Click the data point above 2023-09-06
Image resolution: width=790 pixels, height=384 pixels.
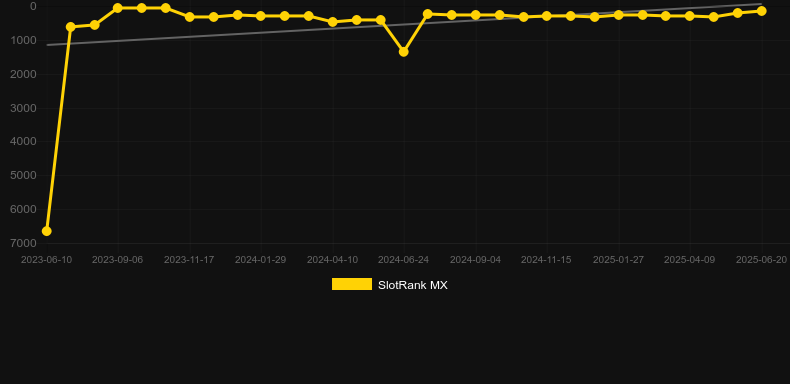[x=118, y=8]
